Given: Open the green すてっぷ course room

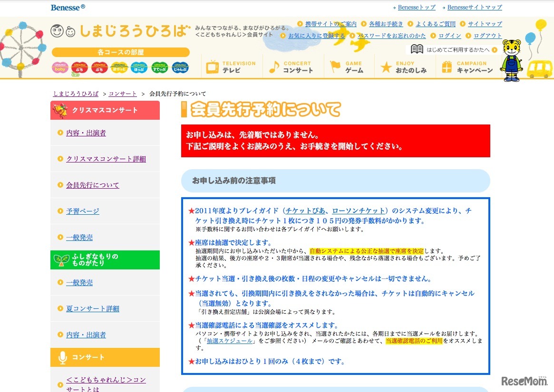Looking at the screenshot, I should pos(159,68).
